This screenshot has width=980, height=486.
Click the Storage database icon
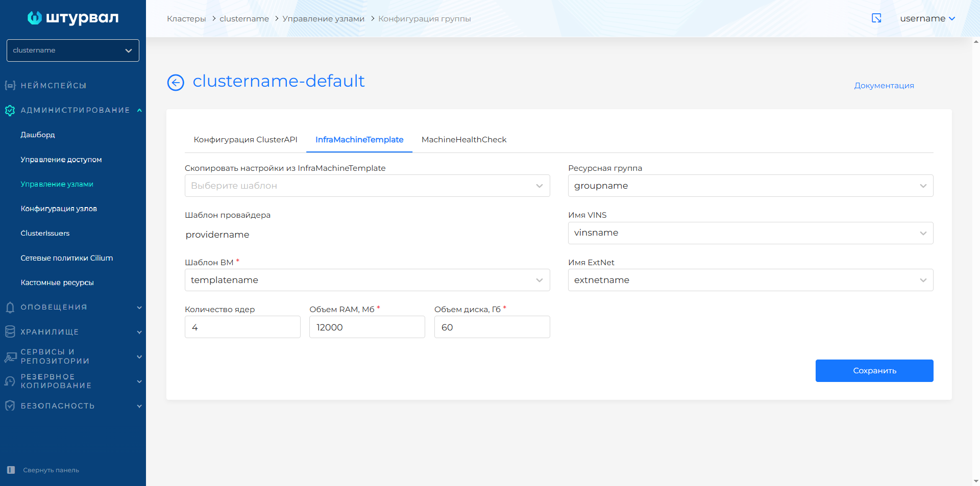point(10,332)
